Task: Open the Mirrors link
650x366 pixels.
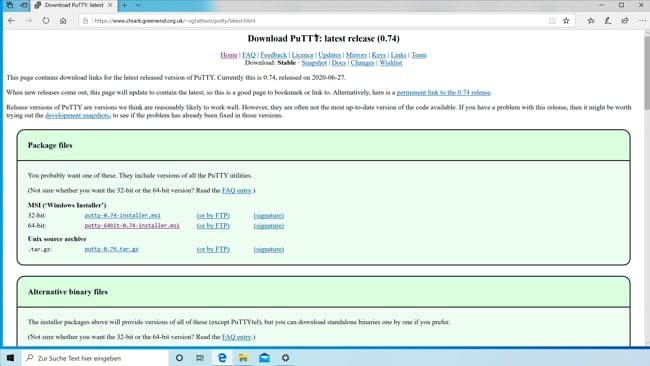Action: click(356, 55)
